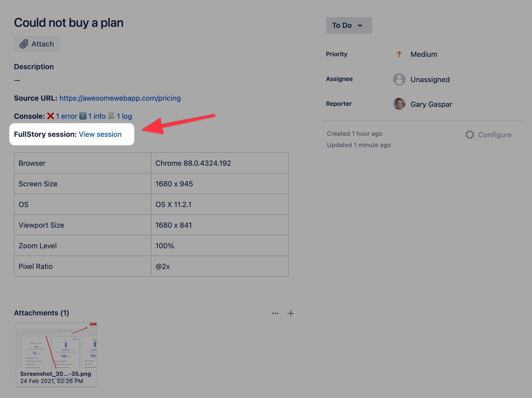Image resolution: width=532 pixels, height=398 pixels.
Task: Open the 1 log console link
Action: [x=124, y=116]
